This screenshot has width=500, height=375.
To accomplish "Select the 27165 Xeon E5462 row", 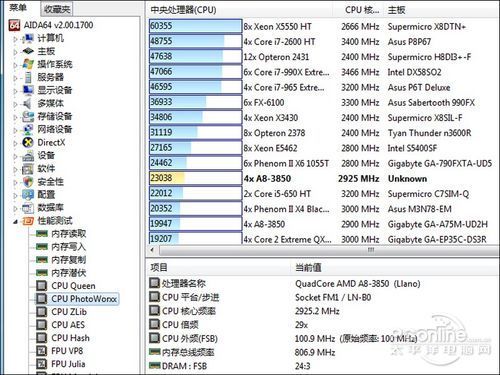I will pos(323,148).
